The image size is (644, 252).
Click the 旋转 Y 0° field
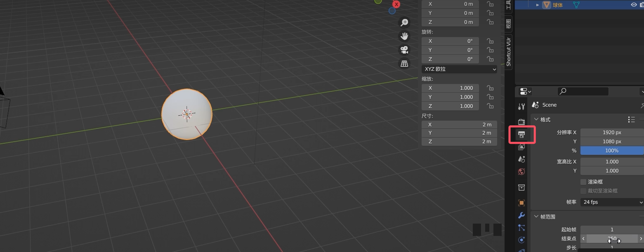click(x=450, y=50)
